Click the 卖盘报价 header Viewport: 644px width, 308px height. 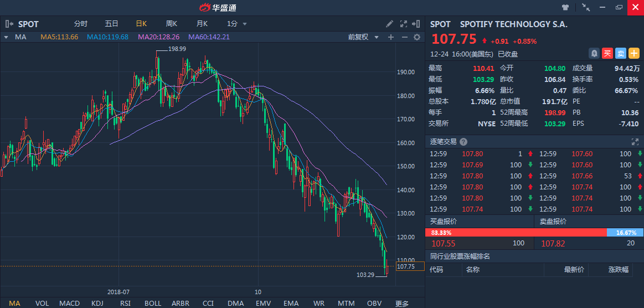point(553,222)
